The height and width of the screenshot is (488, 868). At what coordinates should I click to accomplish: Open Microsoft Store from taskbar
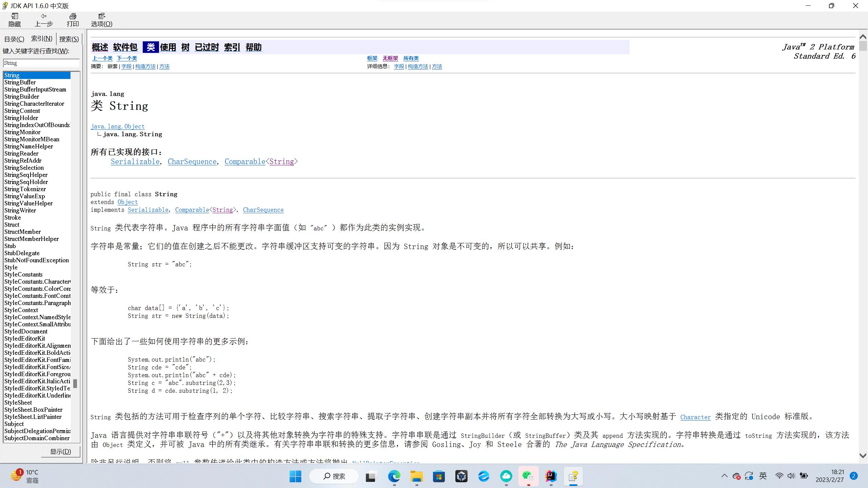pyautogui.click(x=439, y=476)
